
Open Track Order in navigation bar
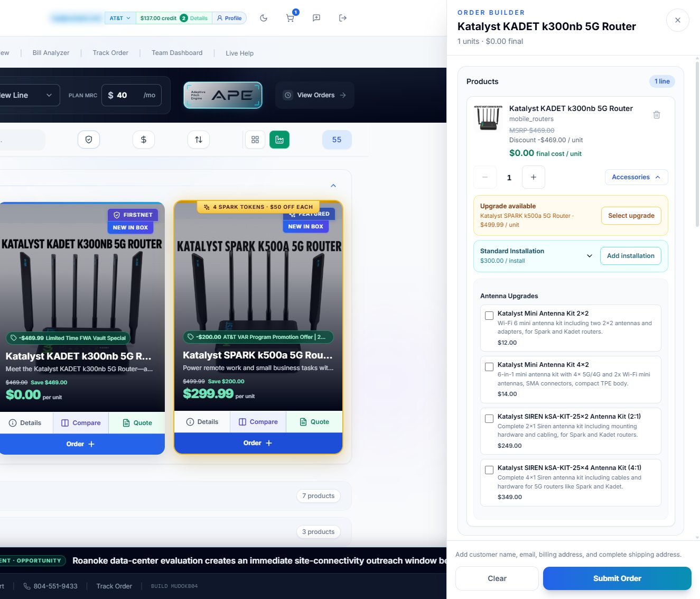point(110,53)
